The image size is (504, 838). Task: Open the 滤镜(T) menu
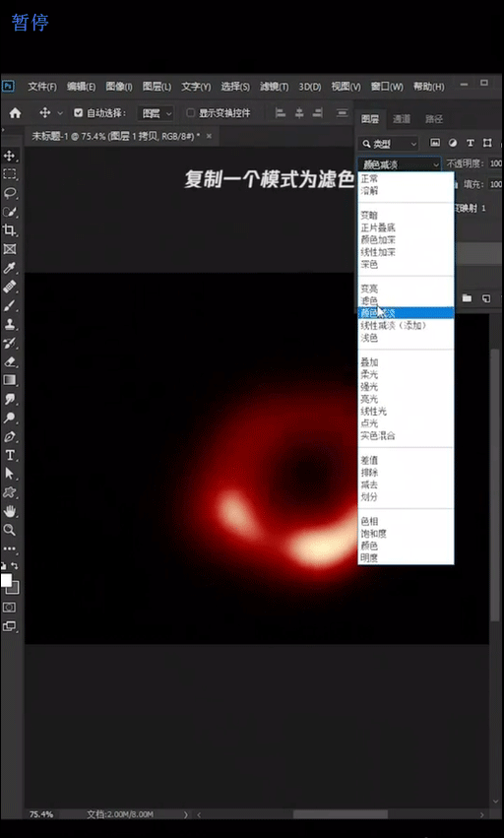275,87
